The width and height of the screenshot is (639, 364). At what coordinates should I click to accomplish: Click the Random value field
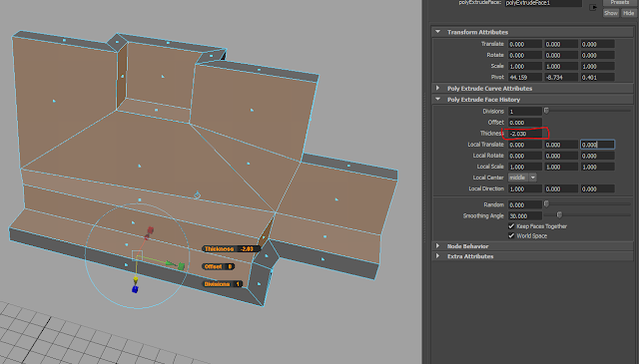tap(525, 204)
